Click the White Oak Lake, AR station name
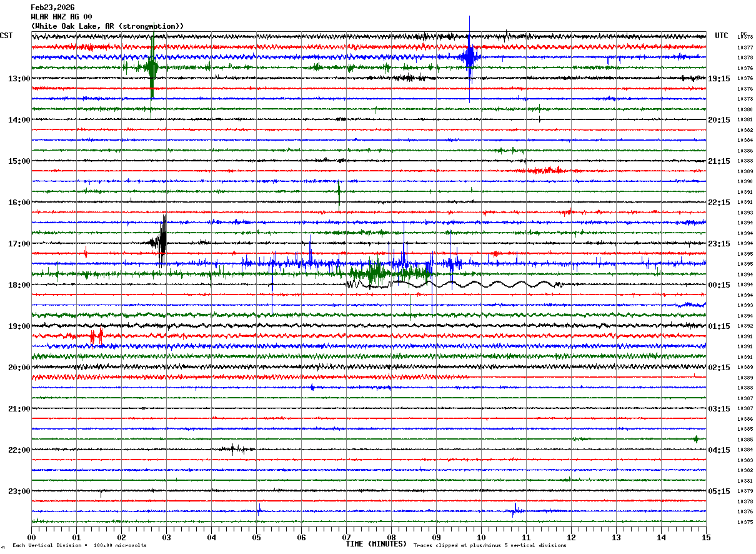This screenshot has width=756, height=554. coord(107,26)
